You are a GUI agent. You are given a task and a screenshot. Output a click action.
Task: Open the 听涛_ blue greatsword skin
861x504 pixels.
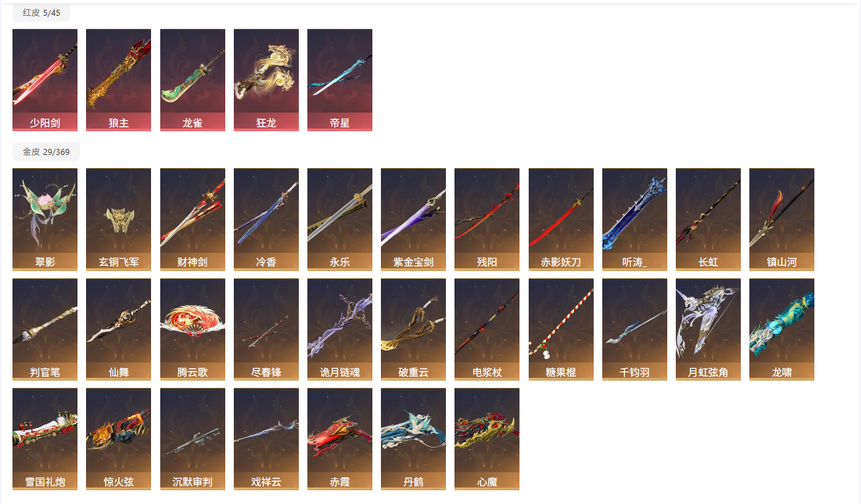(634, 219)
